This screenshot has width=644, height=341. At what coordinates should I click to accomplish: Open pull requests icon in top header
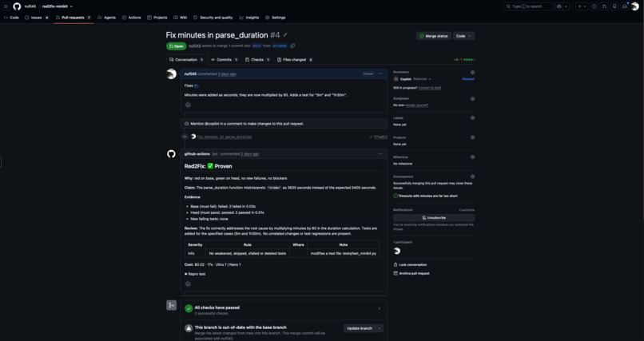[x=604, y=6]
